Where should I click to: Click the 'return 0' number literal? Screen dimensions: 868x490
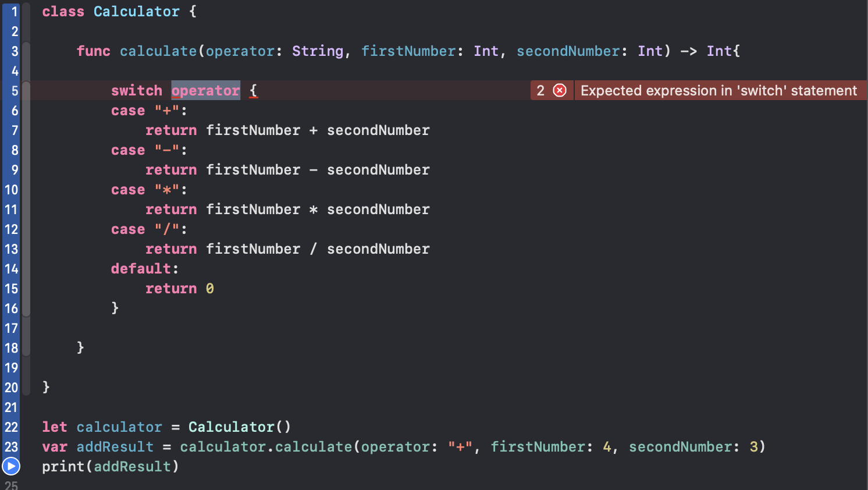(x=209, y=289)
